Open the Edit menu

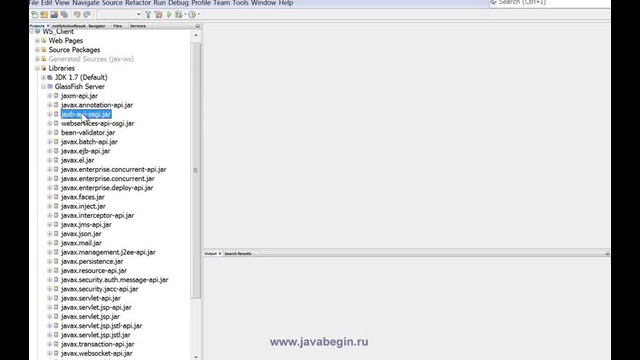(47, 3)
